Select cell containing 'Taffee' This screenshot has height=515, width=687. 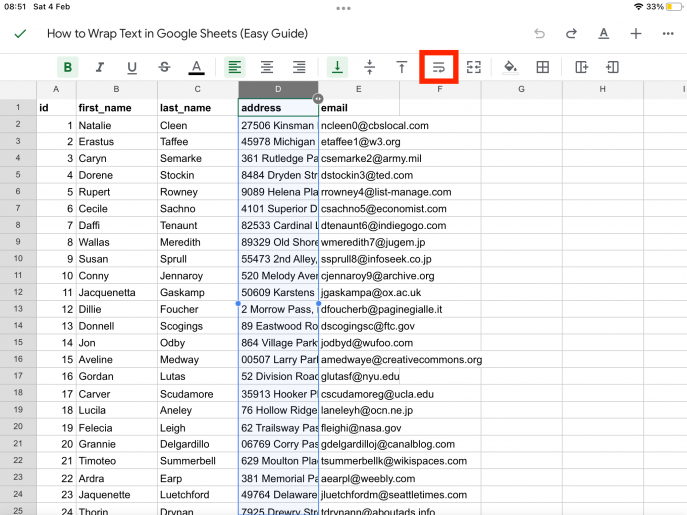[x=198, y=142]
